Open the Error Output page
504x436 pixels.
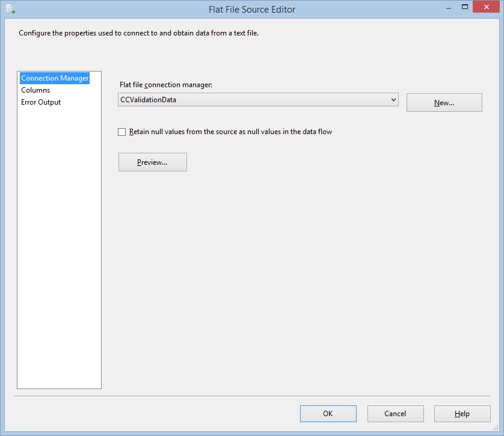click(41, 102)
